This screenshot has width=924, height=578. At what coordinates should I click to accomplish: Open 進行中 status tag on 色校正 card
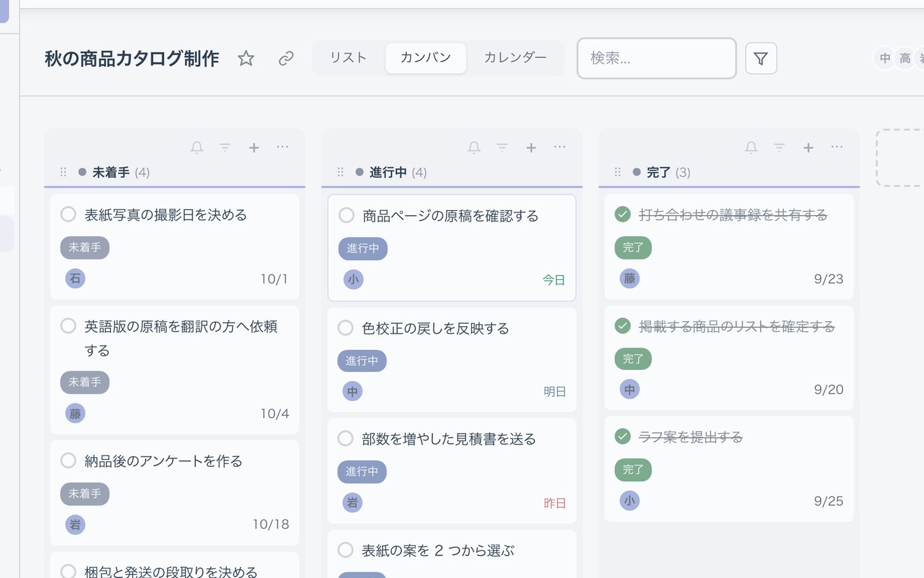click(362, 361)
